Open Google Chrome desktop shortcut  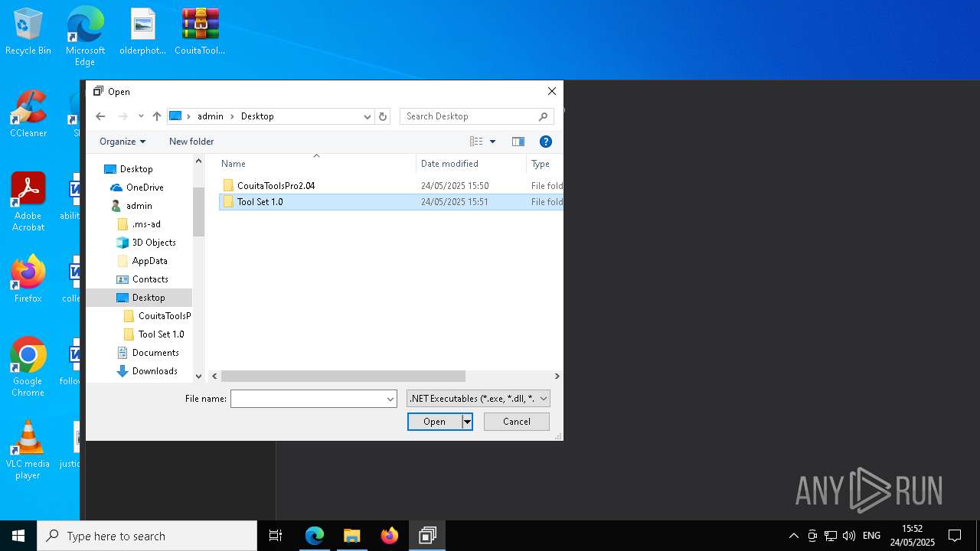pos(28,367)
